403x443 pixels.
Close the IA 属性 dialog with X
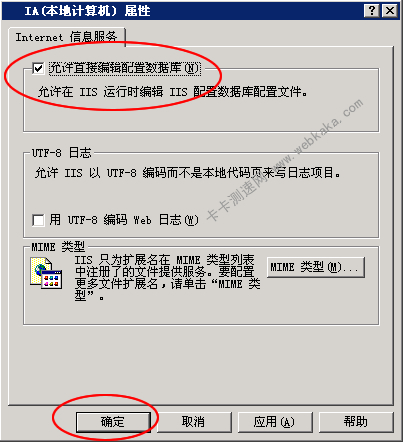(x=389, y=11)
